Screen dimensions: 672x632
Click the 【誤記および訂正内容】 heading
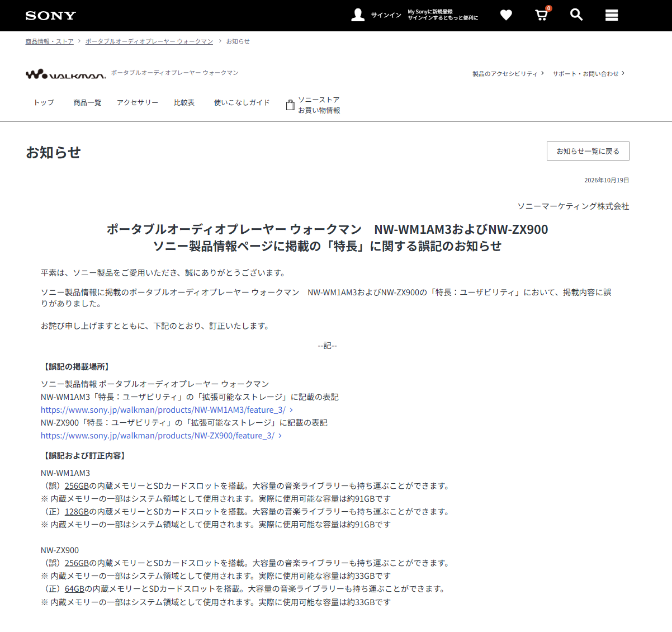(84, 456)
